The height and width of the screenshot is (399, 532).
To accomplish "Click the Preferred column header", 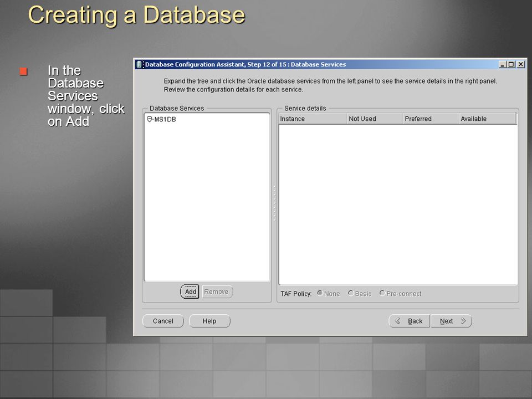I will [x=431, y=119].
